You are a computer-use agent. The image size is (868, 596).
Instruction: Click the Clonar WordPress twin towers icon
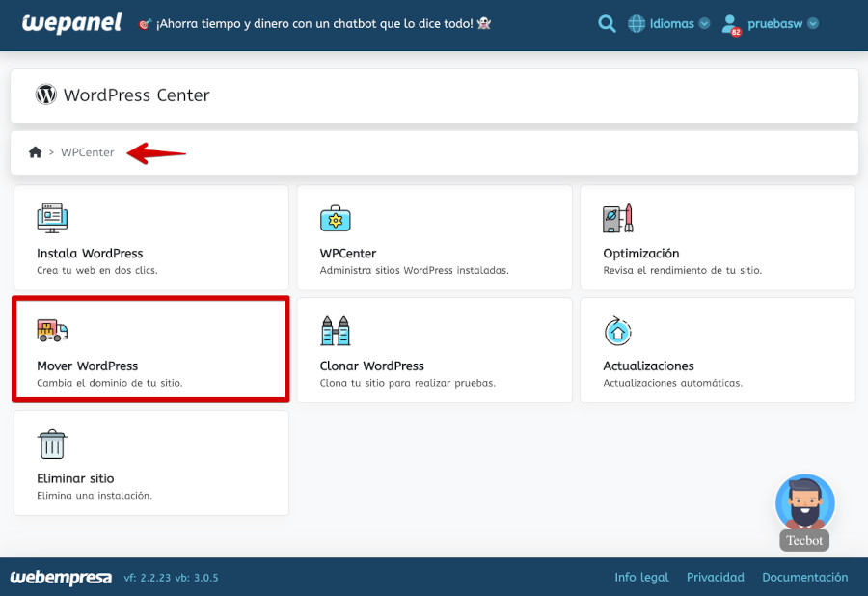click(335, 331)
